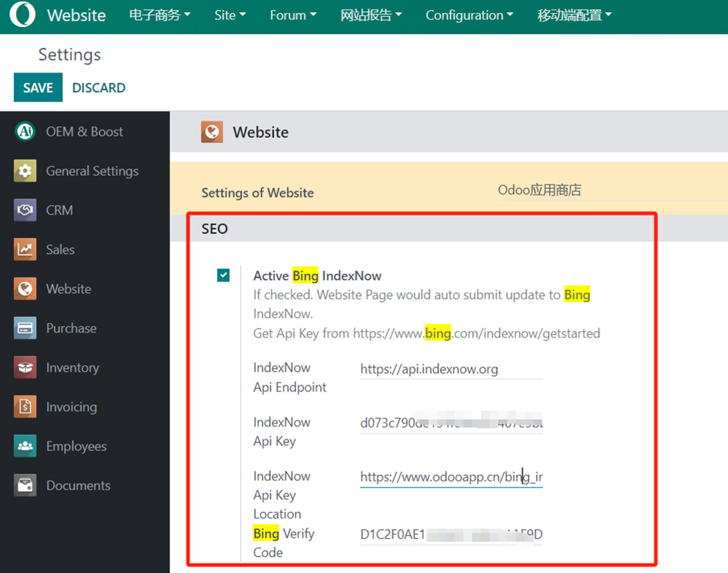Click the Odoo logo icon in the top bar
This screenshot has height=573, width=728.
23,15
